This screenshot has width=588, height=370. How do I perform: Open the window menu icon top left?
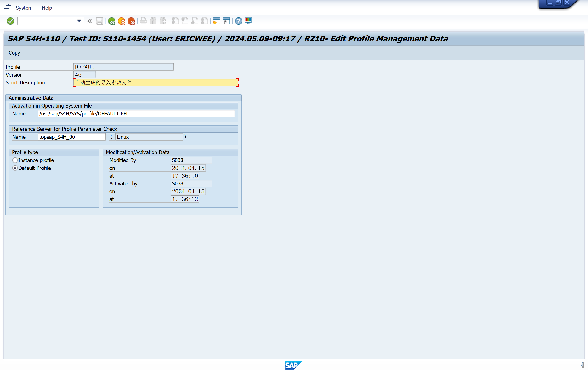tap(7, 7)
